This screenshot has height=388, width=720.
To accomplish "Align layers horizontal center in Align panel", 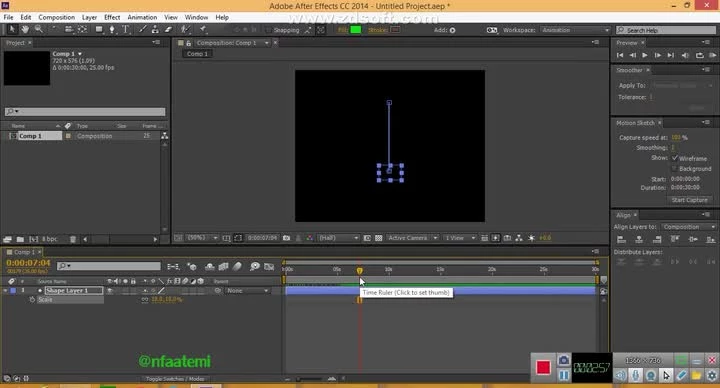I will coord(639,239).
